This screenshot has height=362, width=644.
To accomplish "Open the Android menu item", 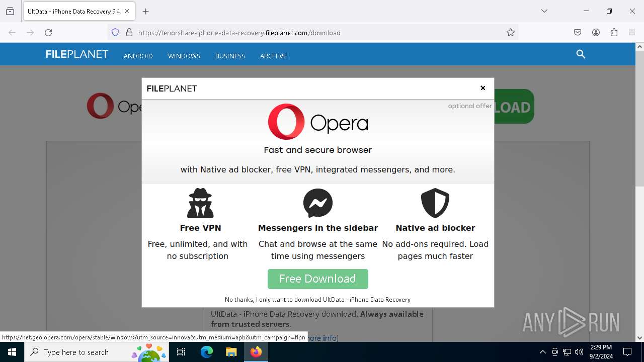I will click(138, 56).
